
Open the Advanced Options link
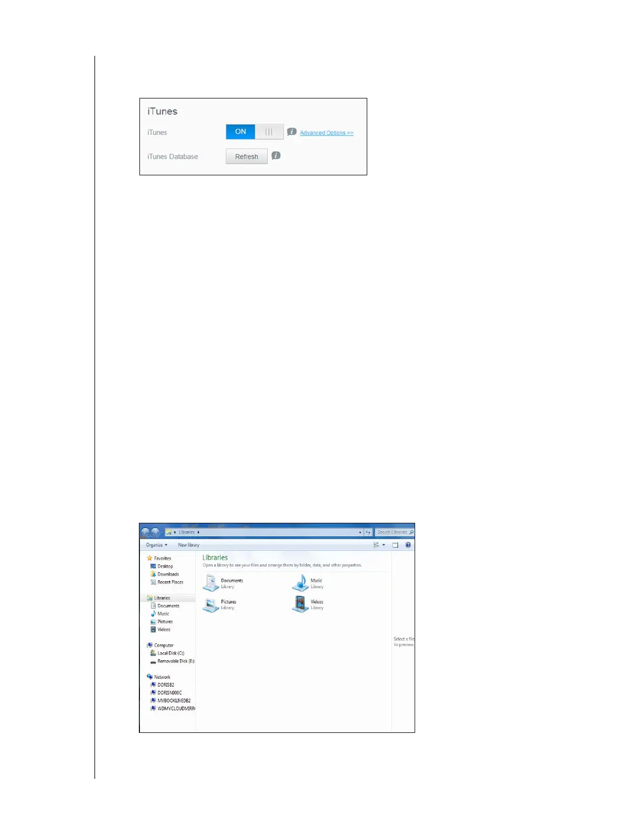coord(327,133)
